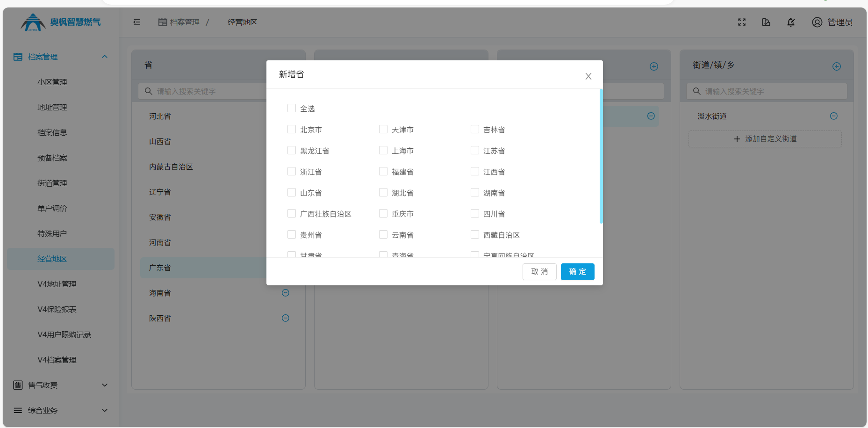Remove 陕西省 with its minus icon

pos(286,318)
